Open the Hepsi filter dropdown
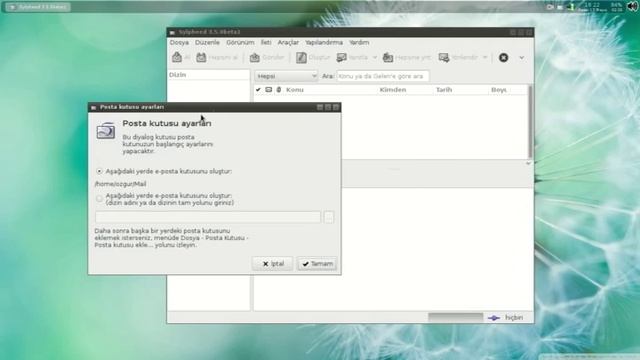This screenshot has width=640, height=360. tap(286, 76)
